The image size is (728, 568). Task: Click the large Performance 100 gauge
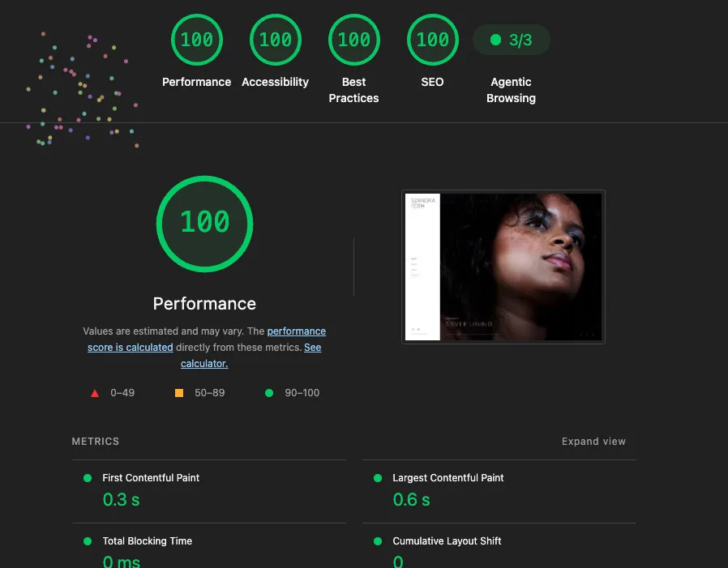tap(205, 224)
